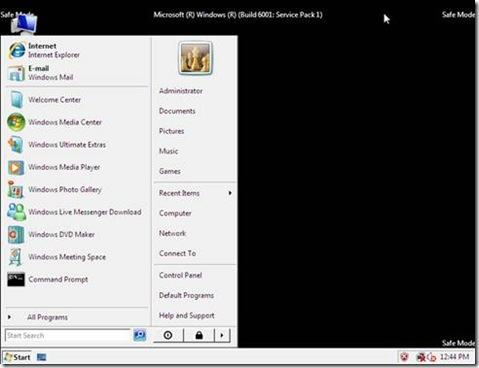The image size is (479, 368).
Task: Open Network from Start menu
Action: pos(172,233)
